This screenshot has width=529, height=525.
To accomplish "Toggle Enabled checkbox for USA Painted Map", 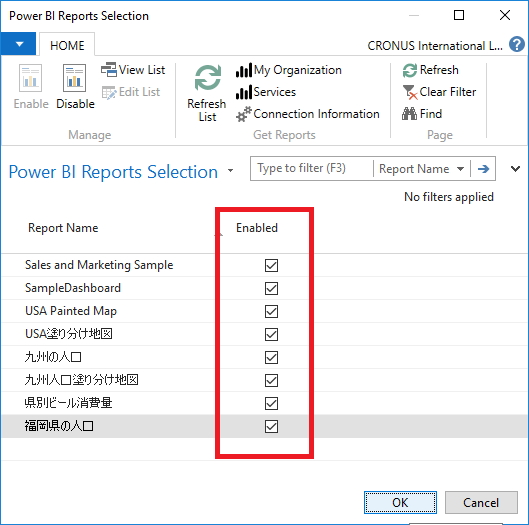I will pyautogui.click(x=271, y=311).
